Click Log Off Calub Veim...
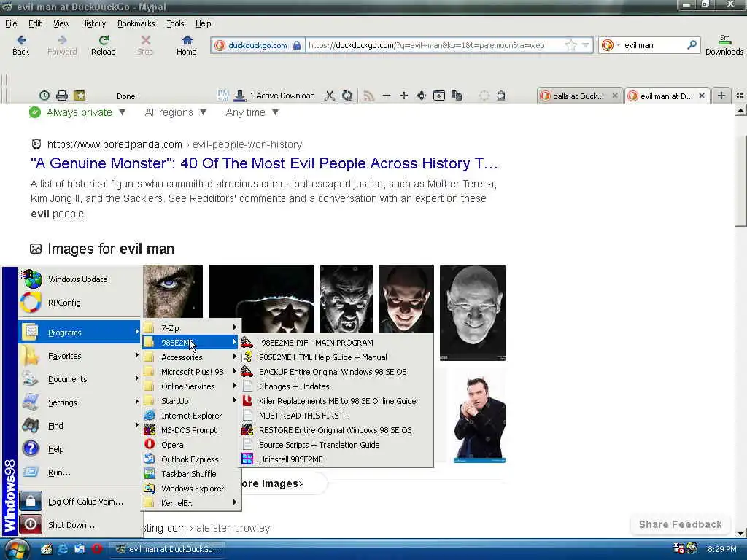The image size is (747, 560). [x=80, y=502]
